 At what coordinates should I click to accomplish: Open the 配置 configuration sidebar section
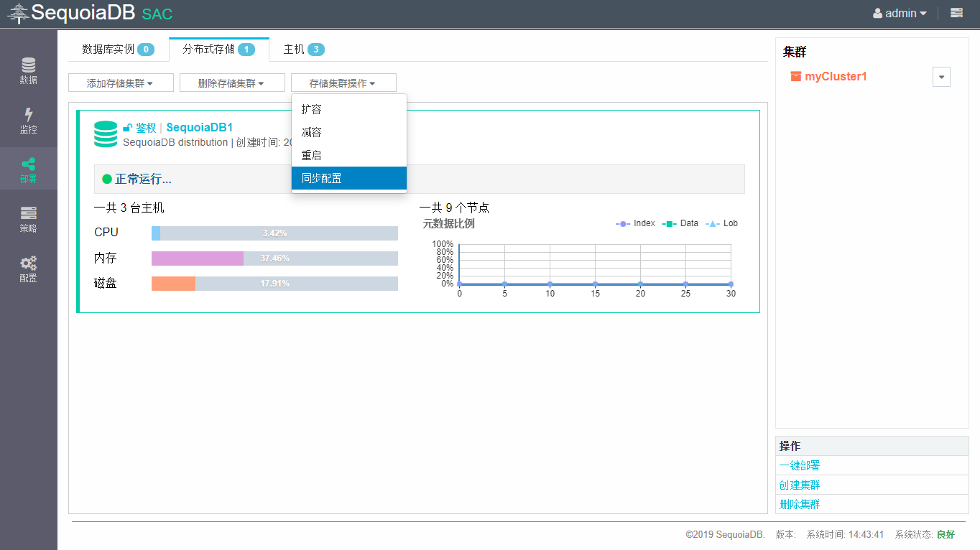28,269
